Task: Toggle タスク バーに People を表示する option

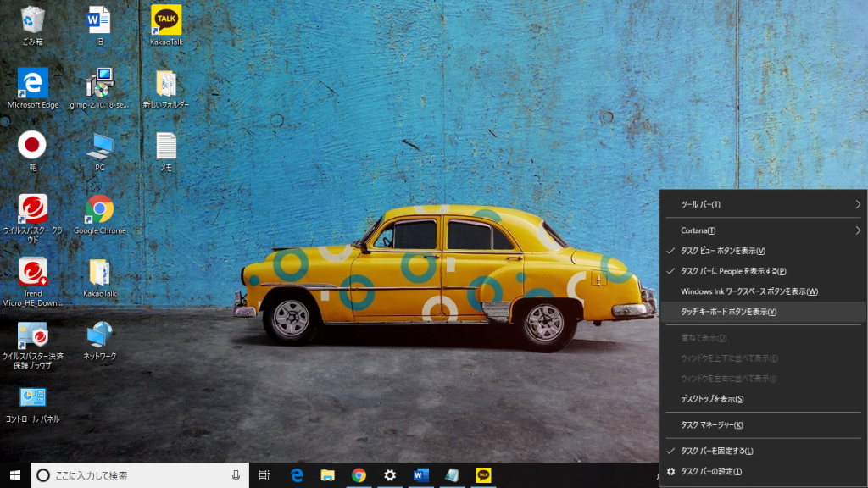Action: [733, 271]
